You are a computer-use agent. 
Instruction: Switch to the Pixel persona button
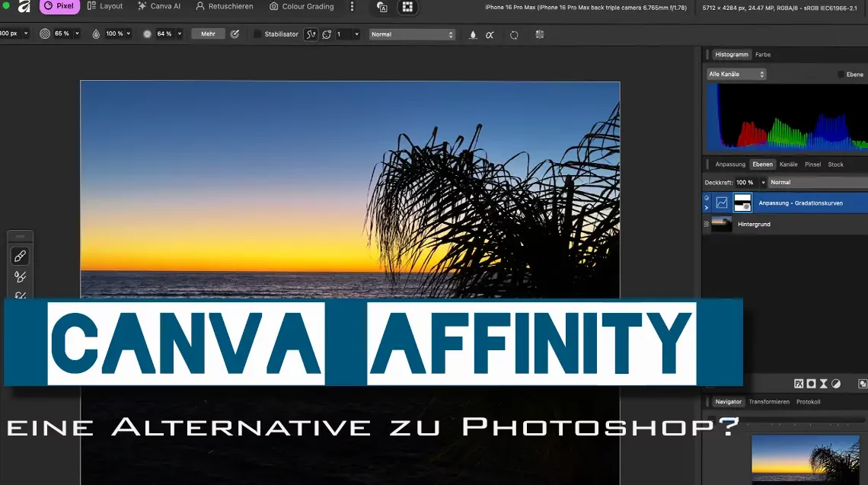coord(59,6)
